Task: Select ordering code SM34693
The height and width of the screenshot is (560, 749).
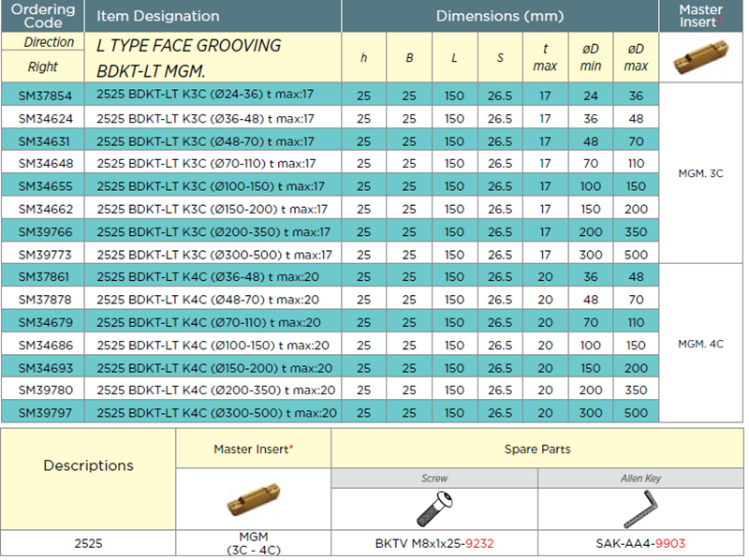Action: tap(46, 368)
